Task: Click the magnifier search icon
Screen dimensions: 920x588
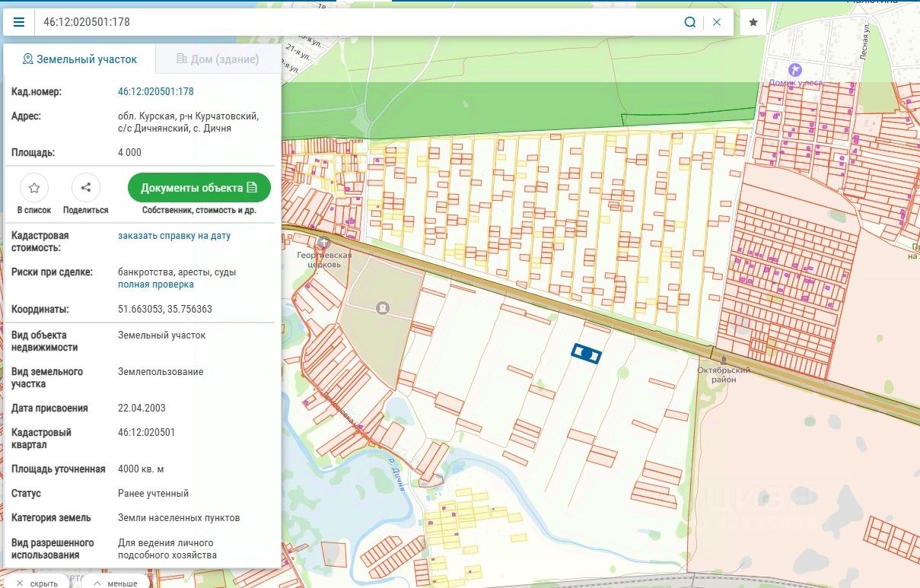Action: [x=689, y=22]
